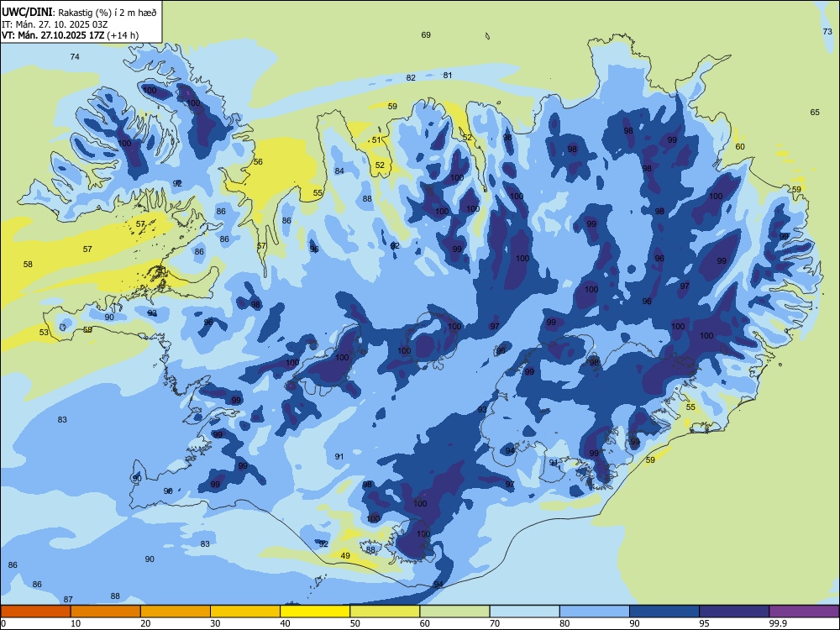Click the purple legend swatch above 99.9
The width and height of the screenshot is (840, 630).
coord(804,612)
